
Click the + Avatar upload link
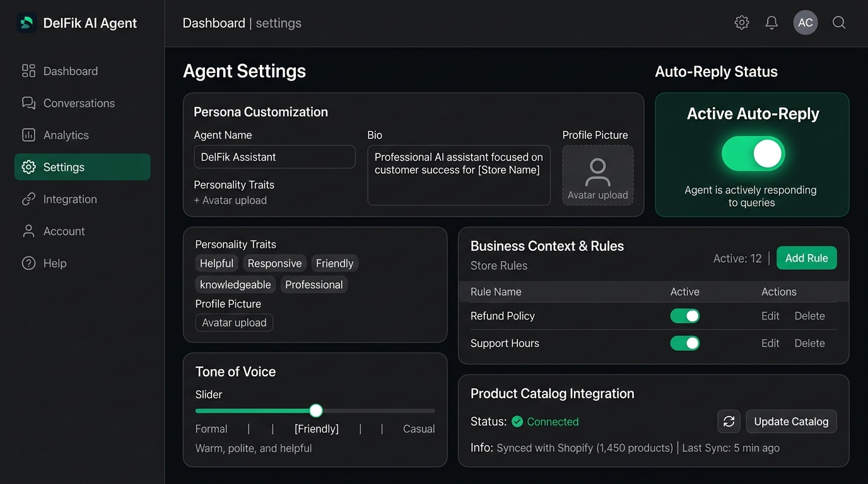pyautogui.click(x=230, y=200)
